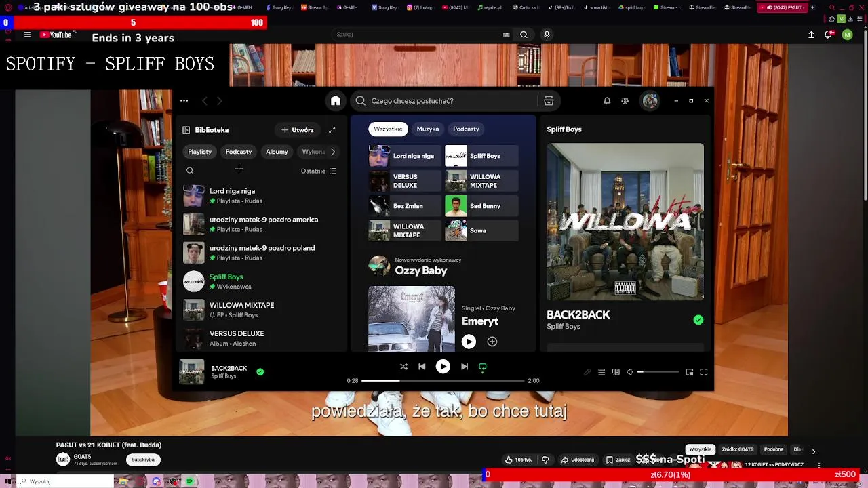Select the Podcasty home filter

pyautogui.click(x=466, y=129)
